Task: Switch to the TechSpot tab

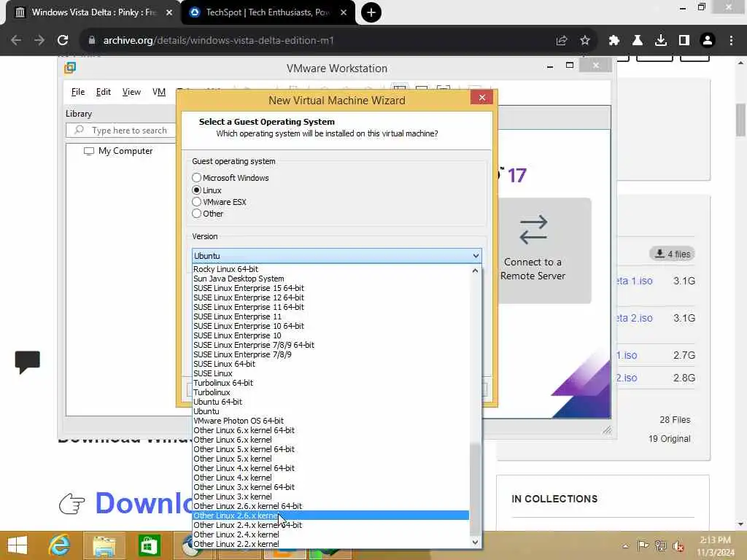Action: click(267, 12)
